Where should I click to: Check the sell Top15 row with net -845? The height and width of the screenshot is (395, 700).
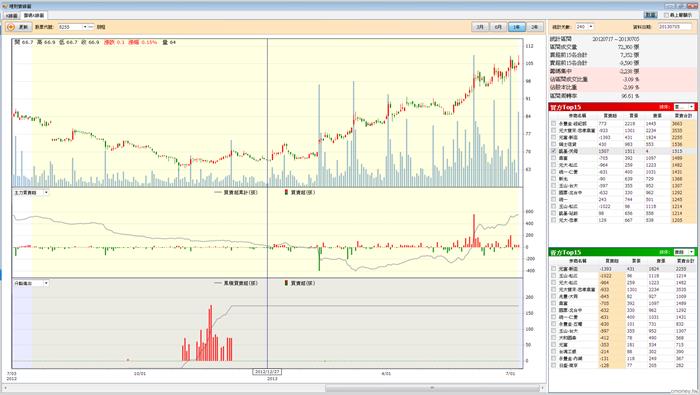click(554, 296)
